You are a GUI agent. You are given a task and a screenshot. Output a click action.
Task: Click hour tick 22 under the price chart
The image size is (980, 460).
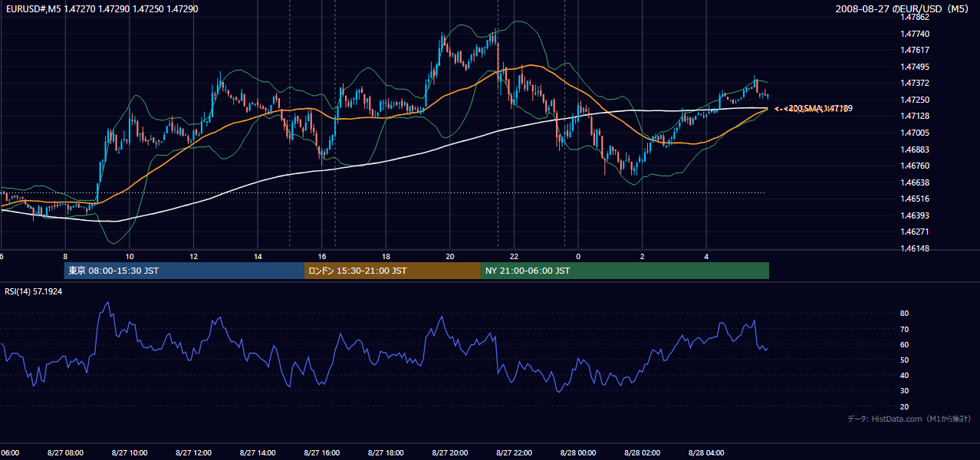(x=514, y=256)
